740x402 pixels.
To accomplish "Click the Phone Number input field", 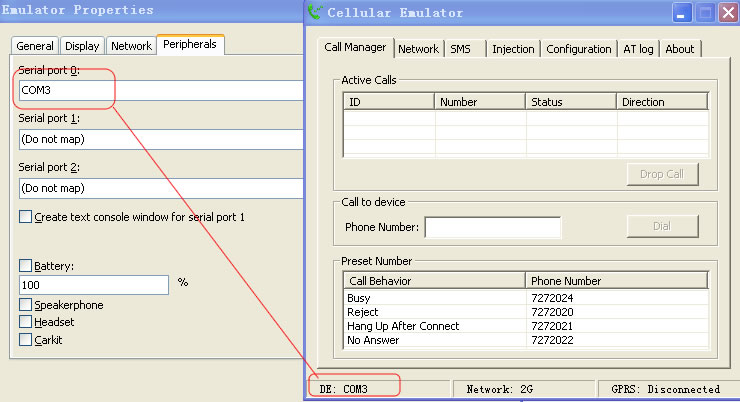I will [x=492, y=227].
